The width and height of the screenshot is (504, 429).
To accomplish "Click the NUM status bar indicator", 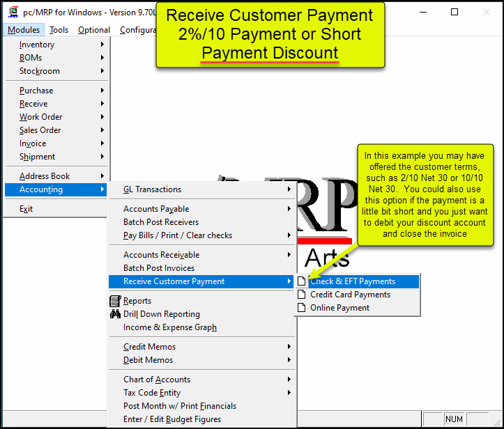I will (x=454, y=419).
